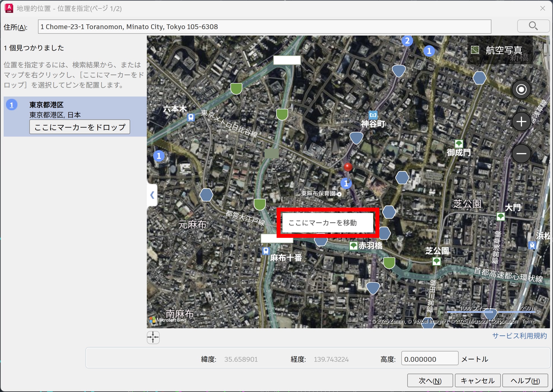The height and width of the screenshot is (392, 553).
Task: Click the locate-me target icon on map
Action: [x=521, y=90]
